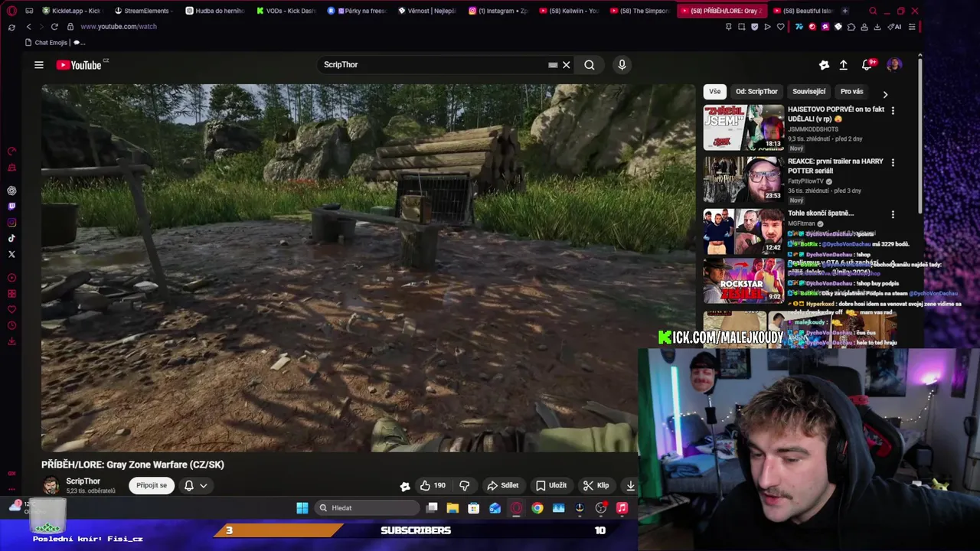Click the Připojit se join button
The width and height of the screenshot is (980, 551).
coord(152,485)
